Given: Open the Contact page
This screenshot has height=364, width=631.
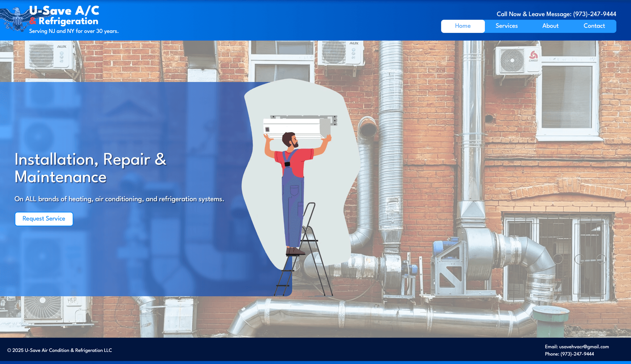Looking at the screenshot, I should pos(594,26).
